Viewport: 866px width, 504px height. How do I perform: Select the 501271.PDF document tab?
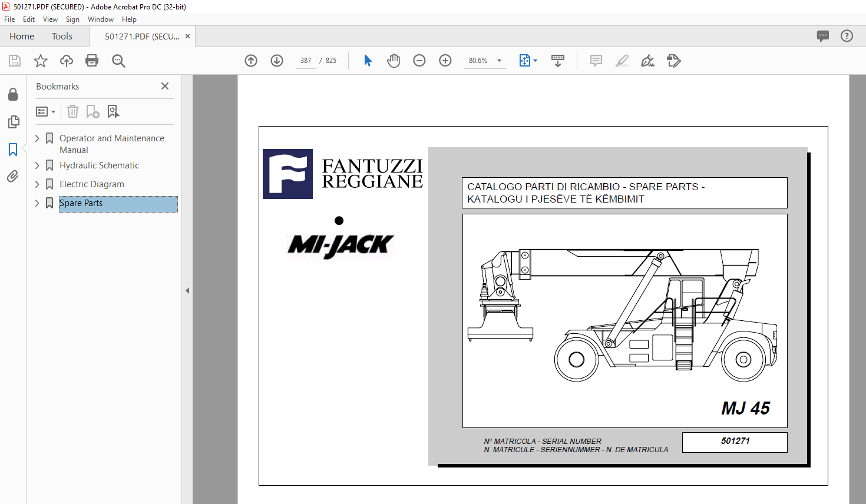tap(142, 37)
